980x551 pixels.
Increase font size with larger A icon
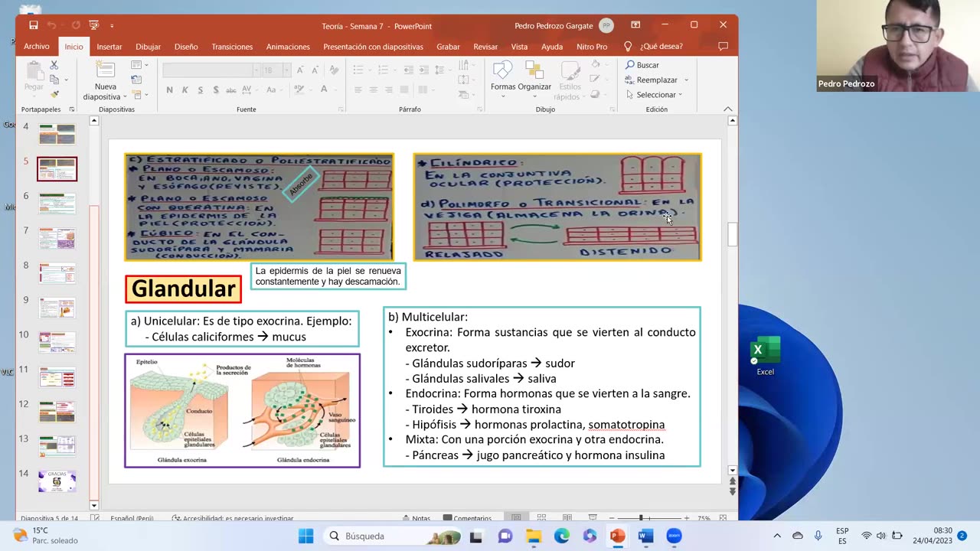[299, 70]
